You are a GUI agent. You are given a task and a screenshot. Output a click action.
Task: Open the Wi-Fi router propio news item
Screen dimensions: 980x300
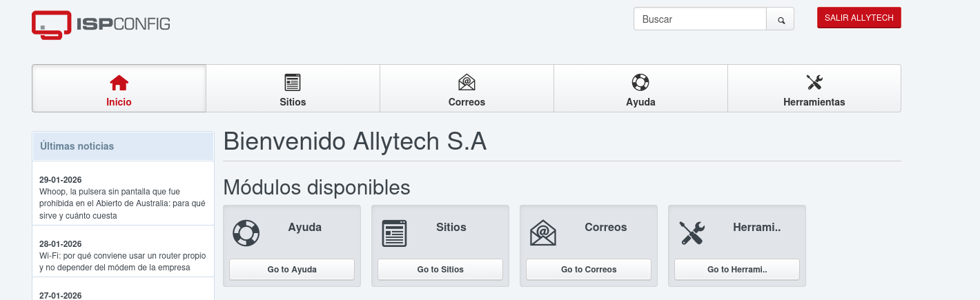coord(122,261)
